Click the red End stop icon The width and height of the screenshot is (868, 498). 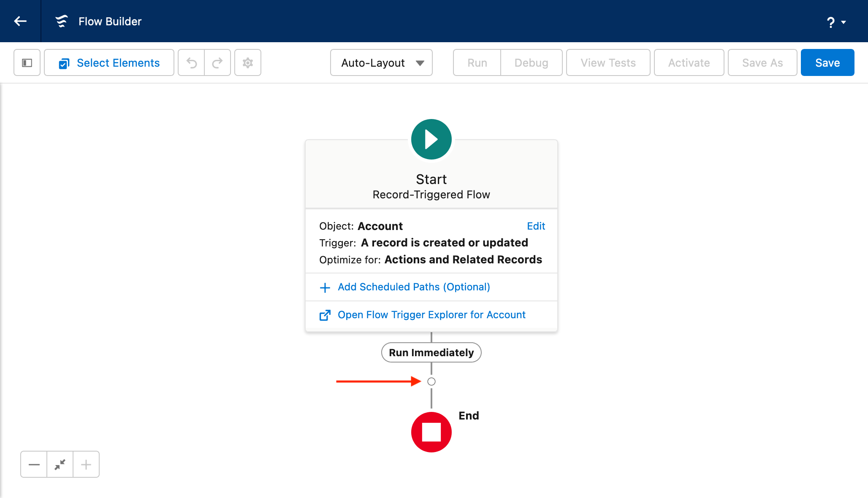coord(431,432)
